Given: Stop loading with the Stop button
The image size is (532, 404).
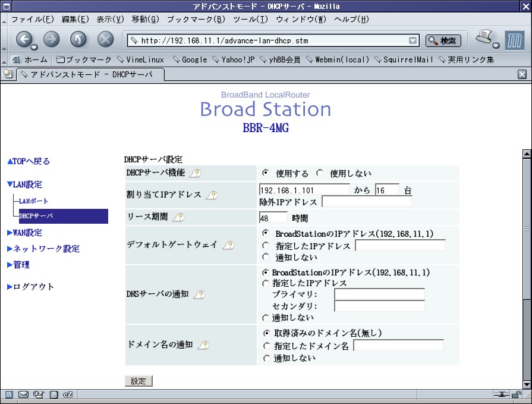Looking at the screenshot, I should coord(106,39).
